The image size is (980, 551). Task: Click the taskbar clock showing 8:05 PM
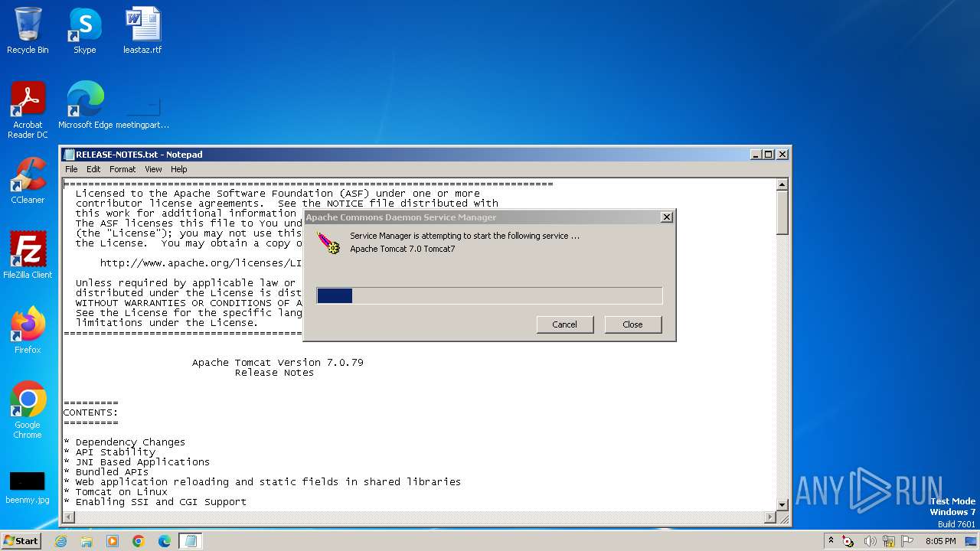941,541
